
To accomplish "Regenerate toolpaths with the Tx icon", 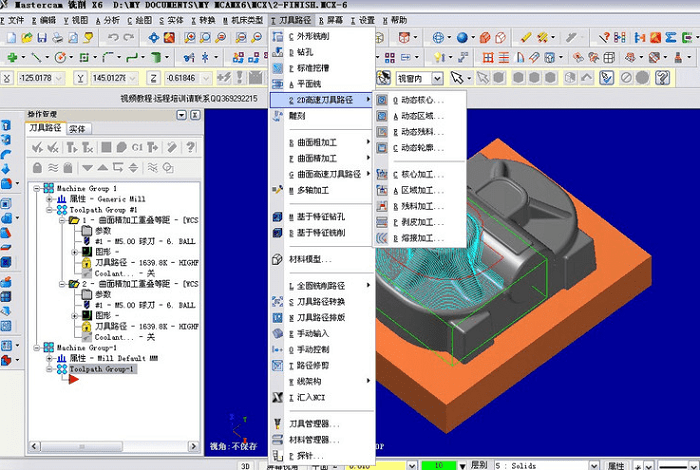I will coord(87,147).
